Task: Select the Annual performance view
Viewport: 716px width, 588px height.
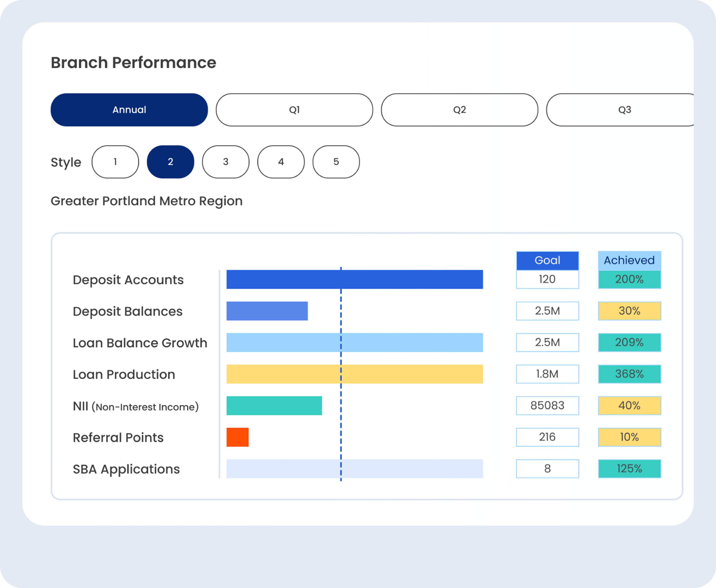Action: [129, 109]
